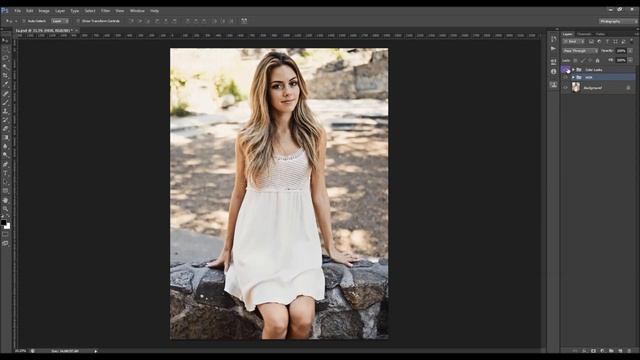The width and height of the screenshot is (640, 360).
Task: Open the Image menu
Action: tap(44, 11)
